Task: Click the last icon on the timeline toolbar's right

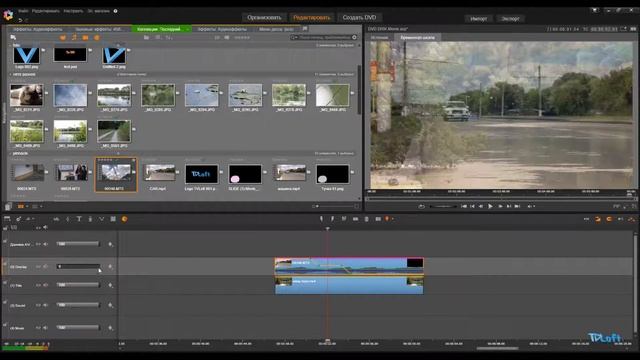Action: (632, 219)
